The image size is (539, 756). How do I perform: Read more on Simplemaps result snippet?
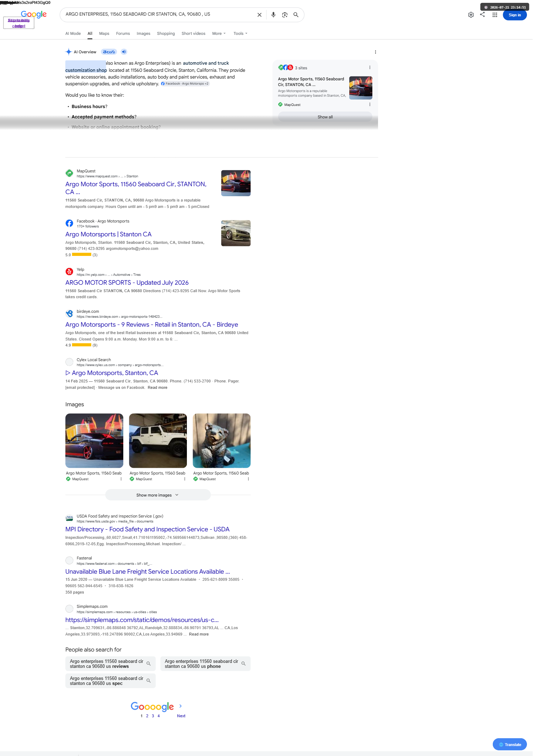point(199,634)
